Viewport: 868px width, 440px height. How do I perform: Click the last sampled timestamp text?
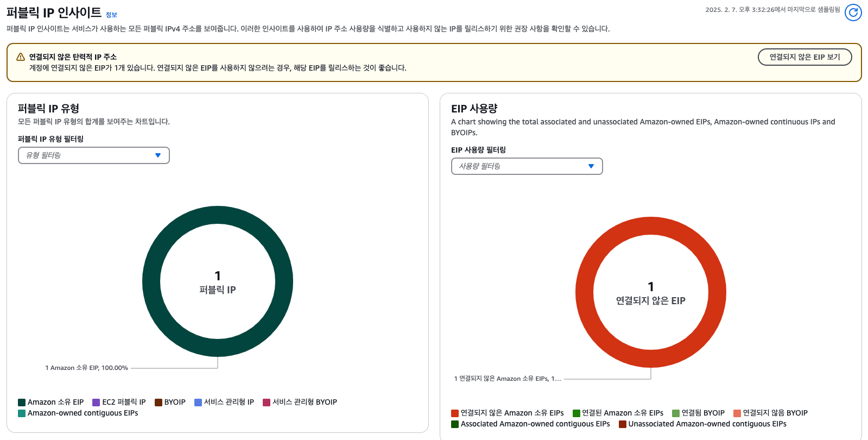(x=773, y=10)
